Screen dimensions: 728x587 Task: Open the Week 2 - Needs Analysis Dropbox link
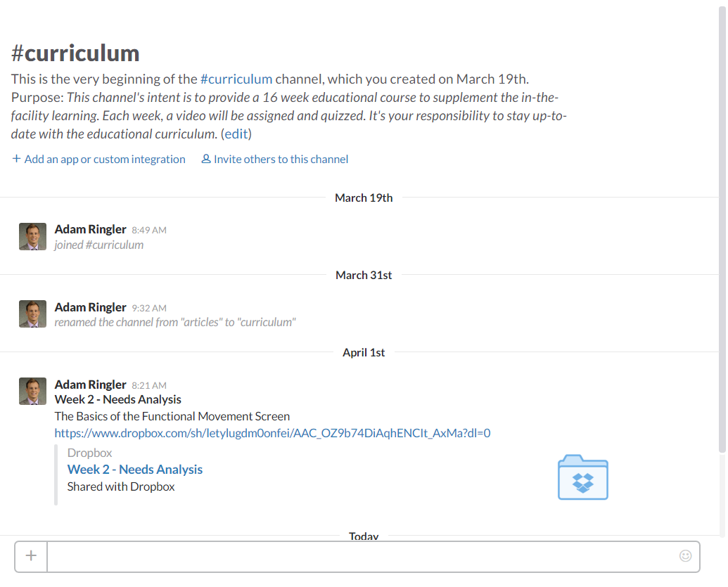pyautogui.click(x=135, y=469)
